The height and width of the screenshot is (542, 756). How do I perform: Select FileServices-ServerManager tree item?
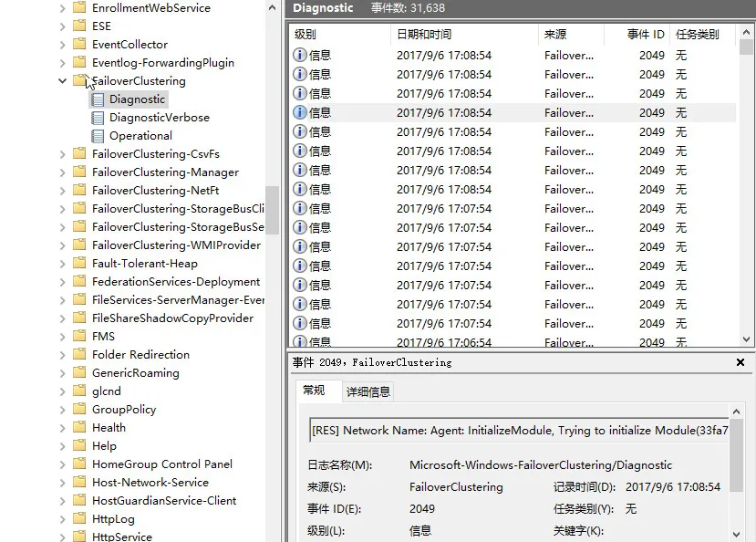pyautogui.click(x=178, y=300)
